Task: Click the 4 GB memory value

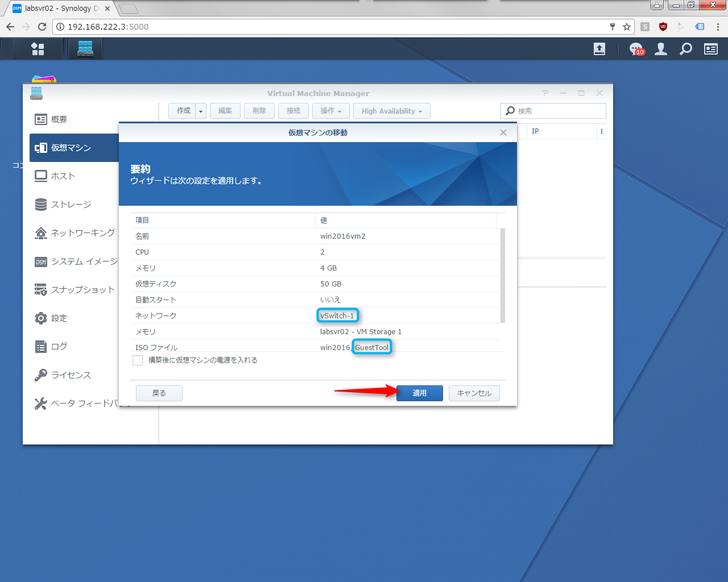Action: click(329, 268)
